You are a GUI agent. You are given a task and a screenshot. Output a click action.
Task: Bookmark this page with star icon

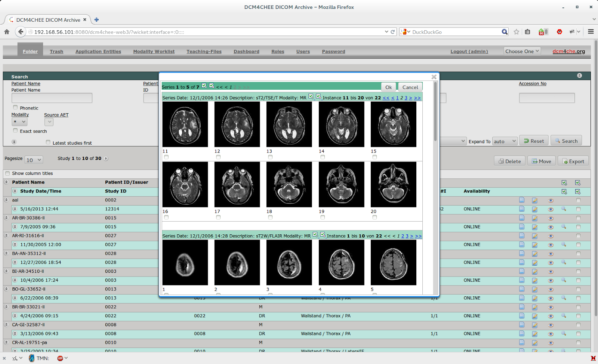click(517, 32)
